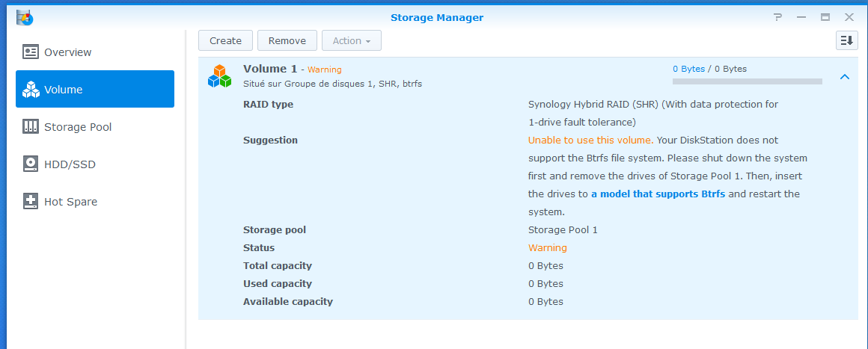Click the Storage Pool sidebar icon

pyautogui.click(x=30, y=127)
